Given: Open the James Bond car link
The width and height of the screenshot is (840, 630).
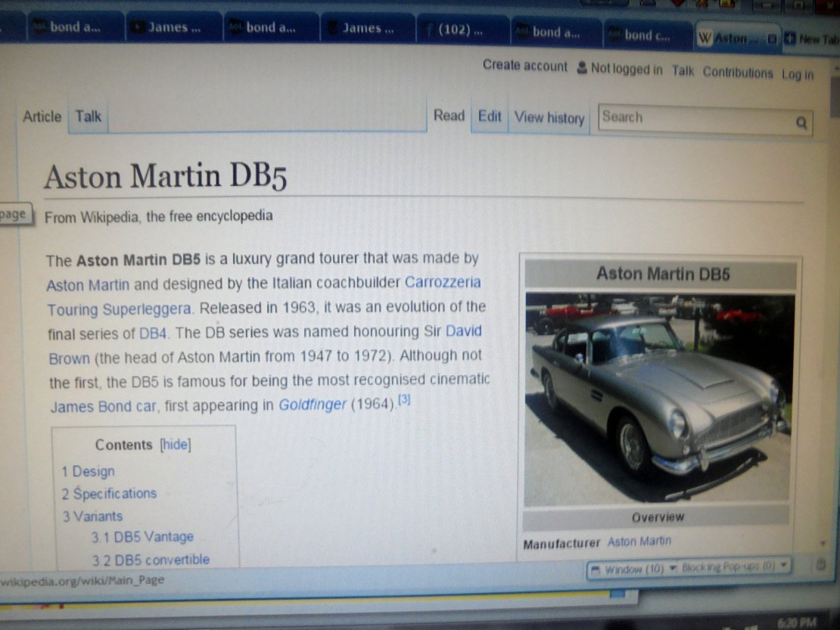Looking at the screenshot, I should point(104,407).
